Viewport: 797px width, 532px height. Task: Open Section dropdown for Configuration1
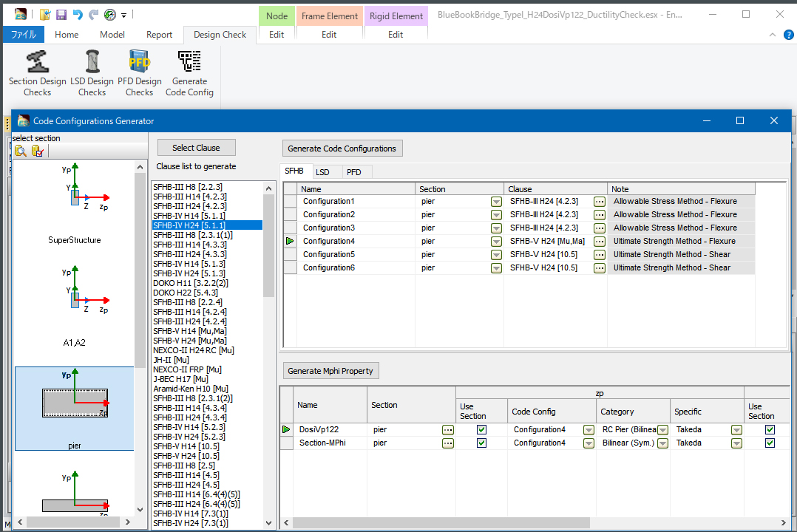pos(496,201)
